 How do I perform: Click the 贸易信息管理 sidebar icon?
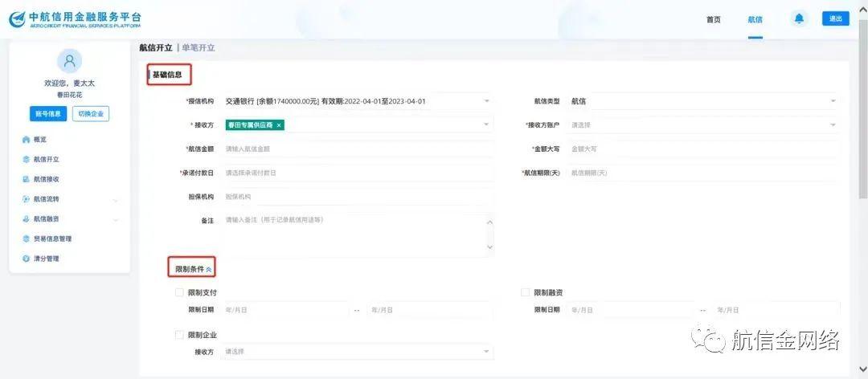[26, 239]
